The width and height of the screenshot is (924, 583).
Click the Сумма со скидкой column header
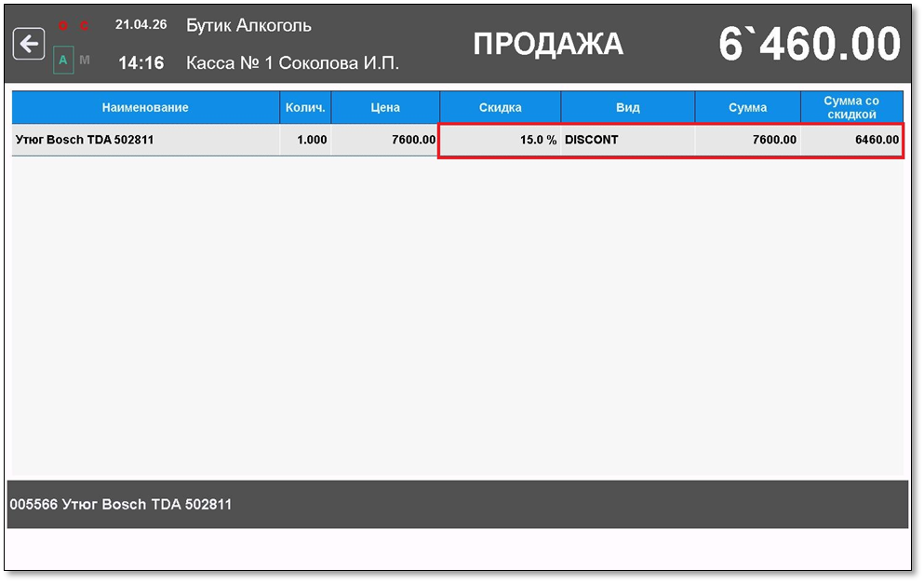tap(851, 107)
